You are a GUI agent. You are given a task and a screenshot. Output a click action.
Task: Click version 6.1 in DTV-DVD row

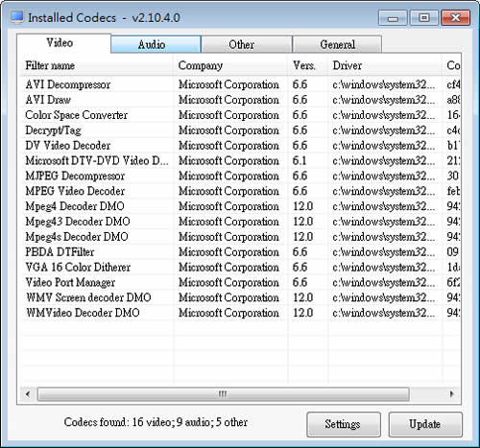pyautogui.click(x=300, y=160)
